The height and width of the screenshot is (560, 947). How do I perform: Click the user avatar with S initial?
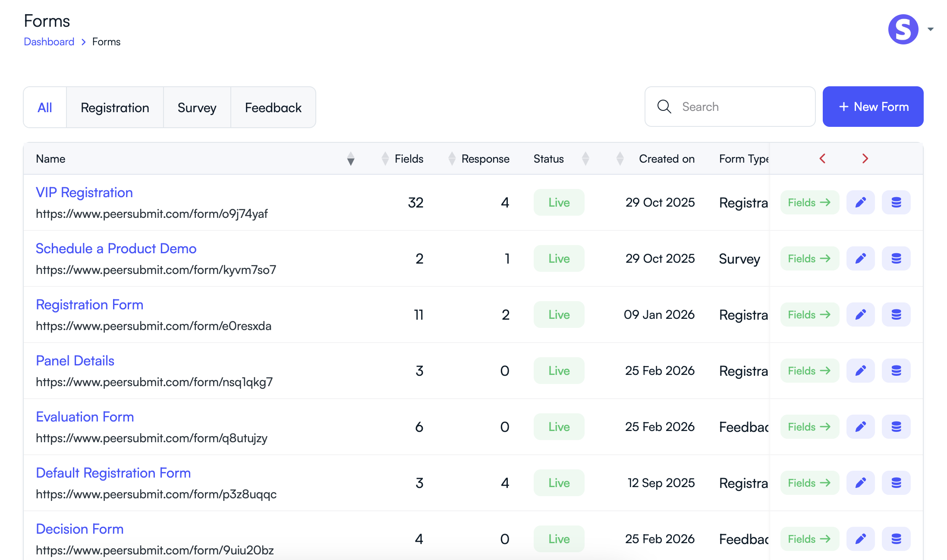click(903, 29)
